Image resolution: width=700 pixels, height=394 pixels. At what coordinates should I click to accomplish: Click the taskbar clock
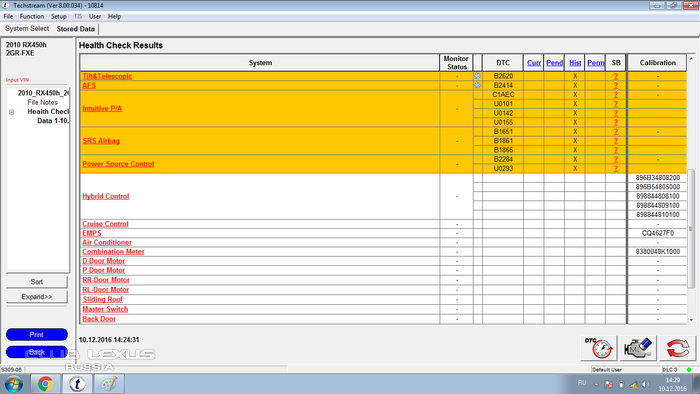(x=673, y=384)
